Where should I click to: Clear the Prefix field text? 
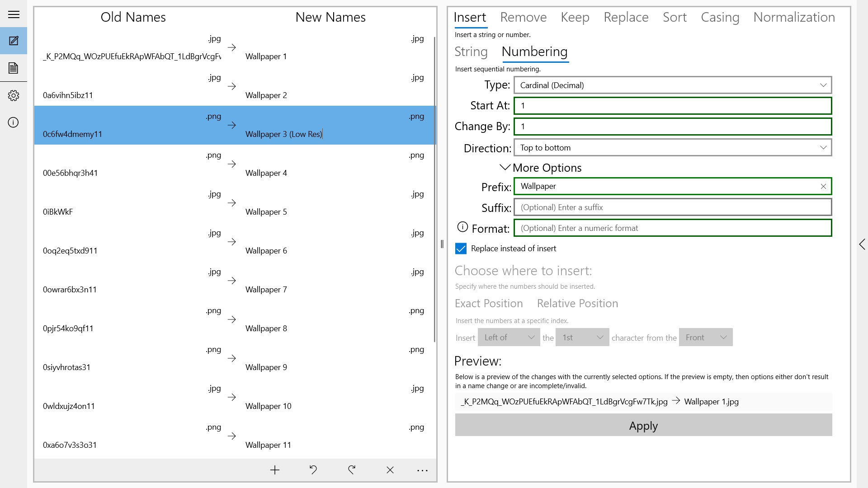click(823, 186)
